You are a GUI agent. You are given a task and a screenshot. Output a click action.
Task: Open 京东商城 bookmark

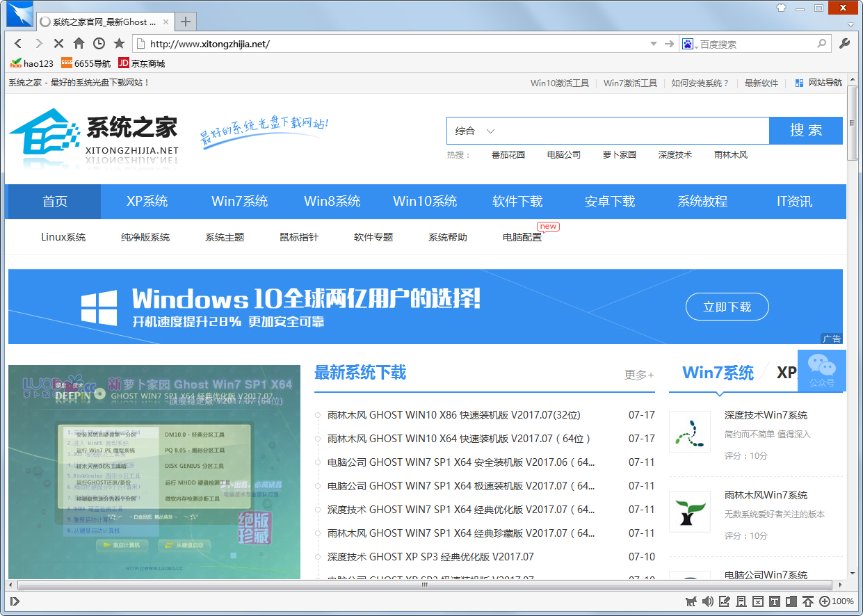coord(142,63)
